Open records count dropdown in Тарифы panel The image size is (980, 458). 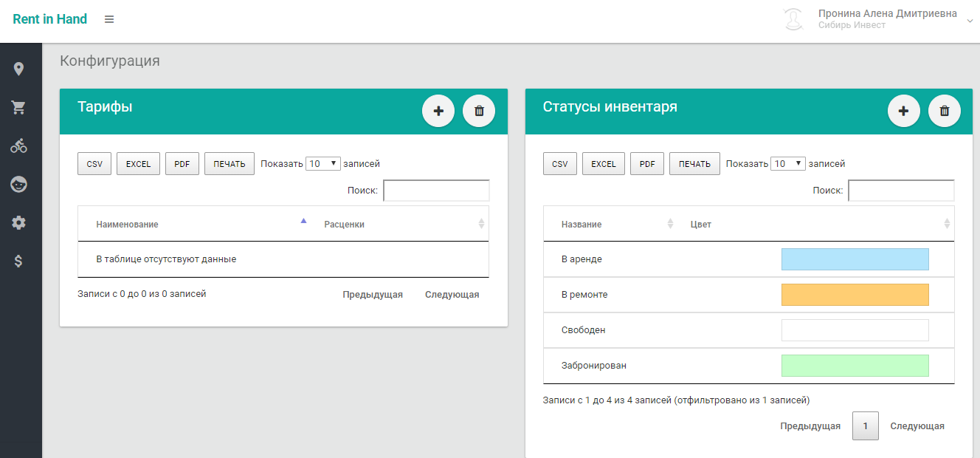322,164
